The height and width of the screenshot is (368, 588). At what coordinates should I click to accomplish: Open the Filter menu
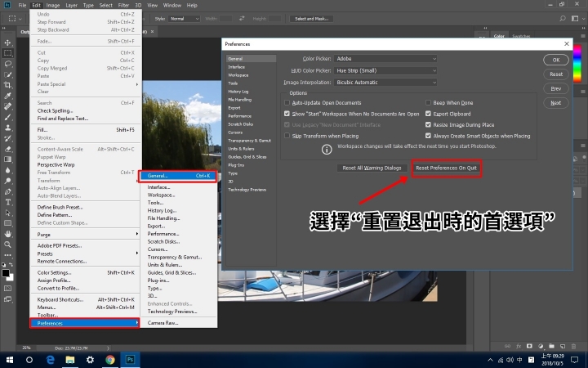point(123,5)
